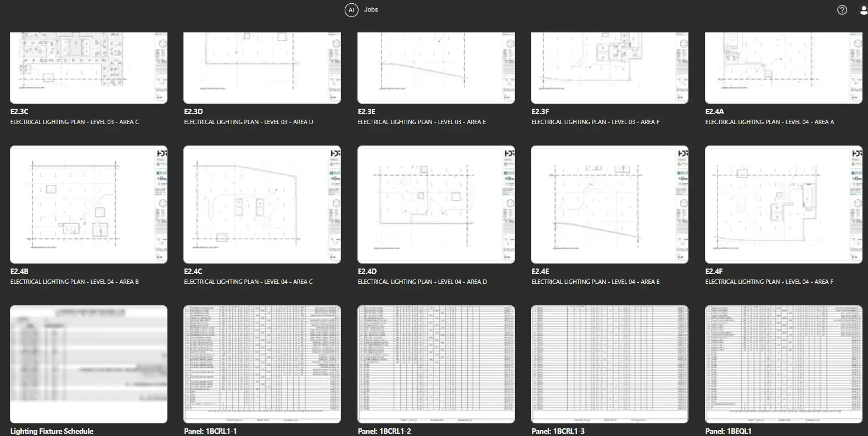
Task: Click the E2.4D sheet number label
Action: [367, 271]
